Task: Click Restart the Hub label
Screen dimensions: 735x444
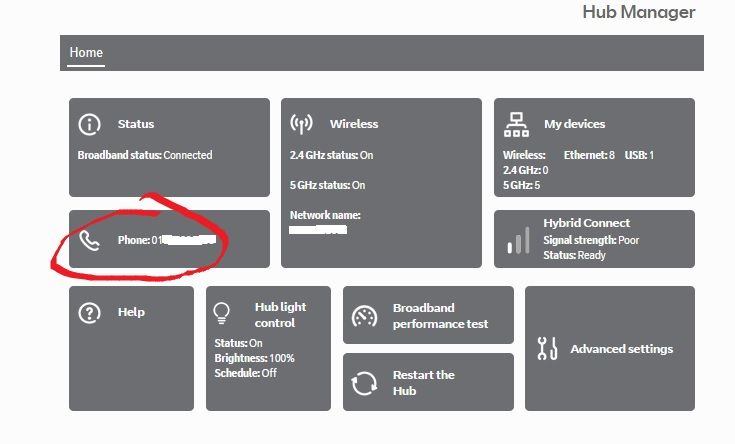Action: (423, 383)
